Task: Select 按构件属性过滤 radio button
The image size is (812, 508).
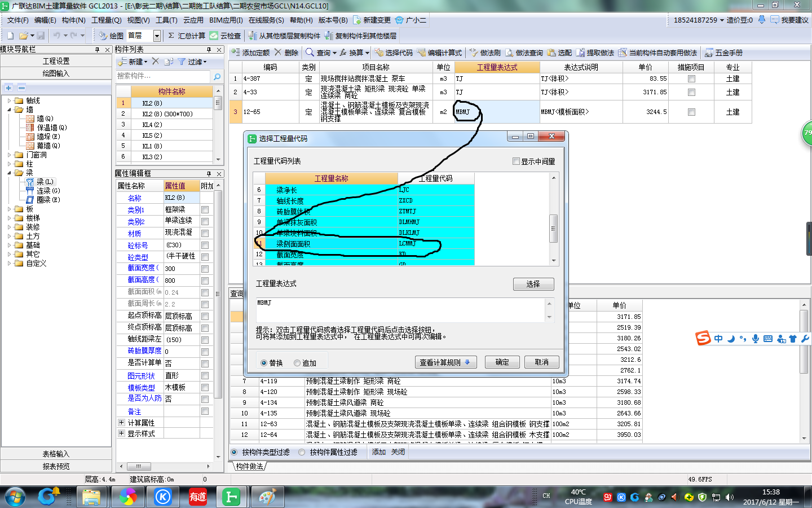Action: click(302, 452)
